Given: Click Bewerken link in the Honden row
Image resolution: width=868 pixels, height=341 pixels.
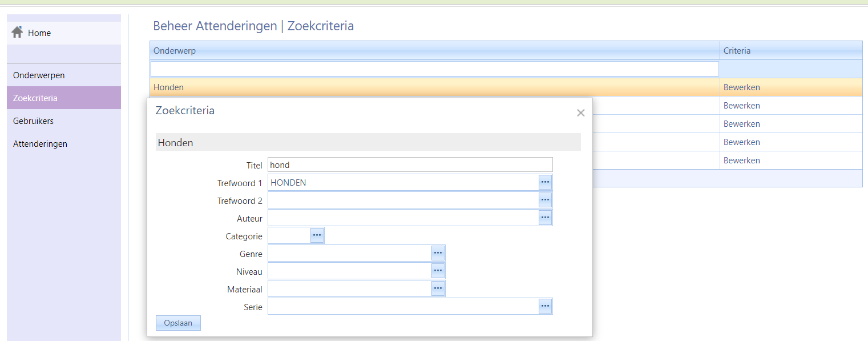Looking at the screenshot, I should pyautogui.click(x=741, y=87).
